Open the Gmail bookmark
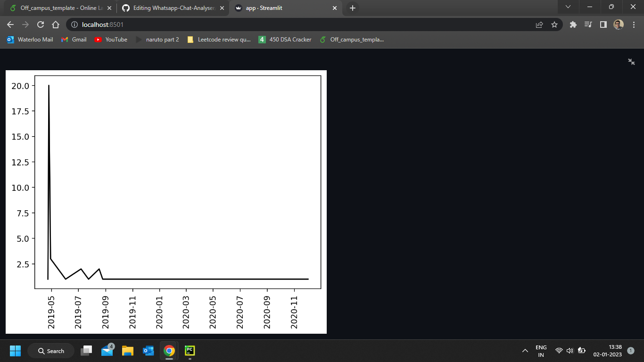 [x=74, y=40]
